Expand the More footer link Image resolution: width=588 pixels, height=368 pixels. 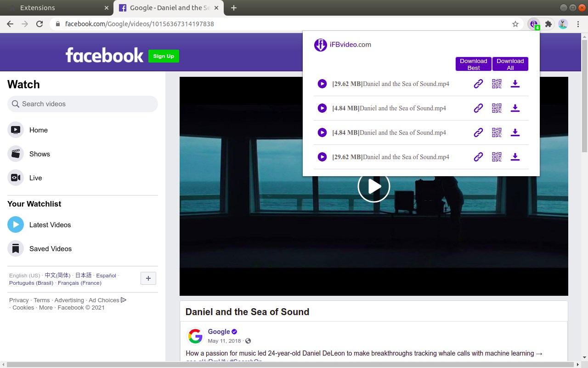click(45, 307)
